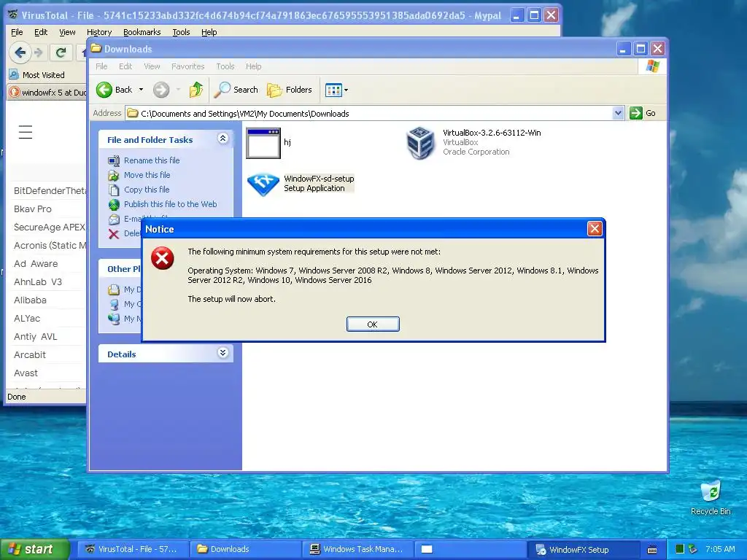The image size is (747, 560).
Task: Click Rename this file link
Action: pos(152,160)
